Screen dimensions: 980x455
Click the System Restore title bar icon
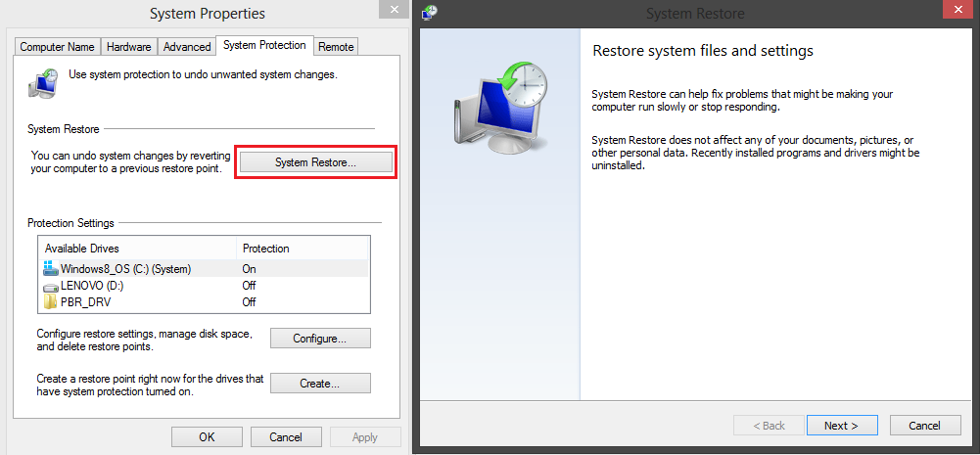tap(430, 13)
